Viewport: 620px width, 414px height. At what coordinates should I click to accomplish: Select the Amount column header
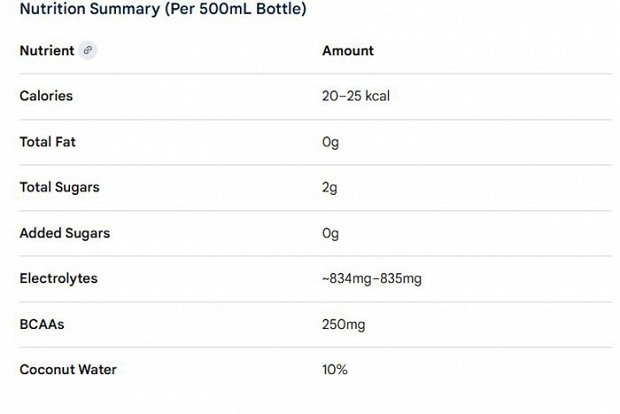click(348, 51)
